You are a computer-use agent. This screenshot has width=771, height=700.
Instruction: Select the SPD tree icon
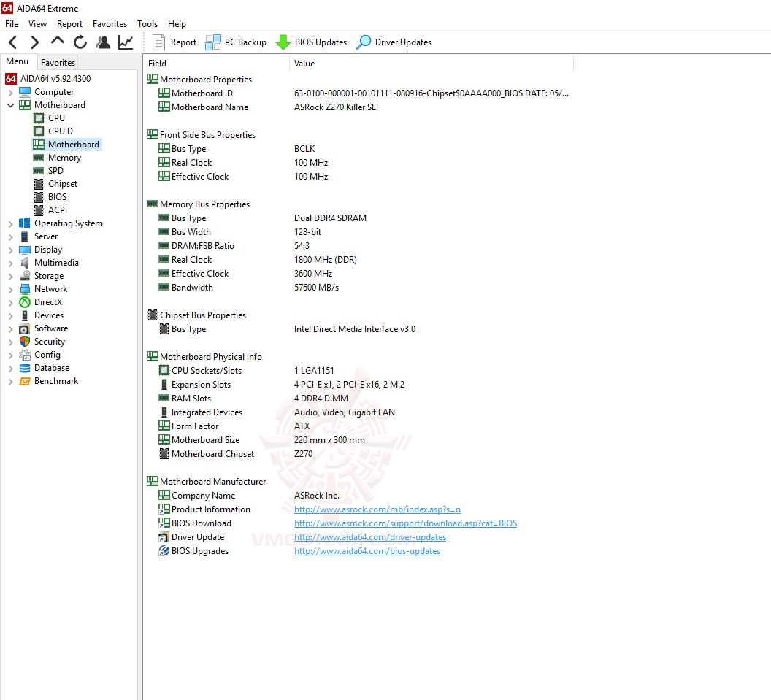(39, 171)
